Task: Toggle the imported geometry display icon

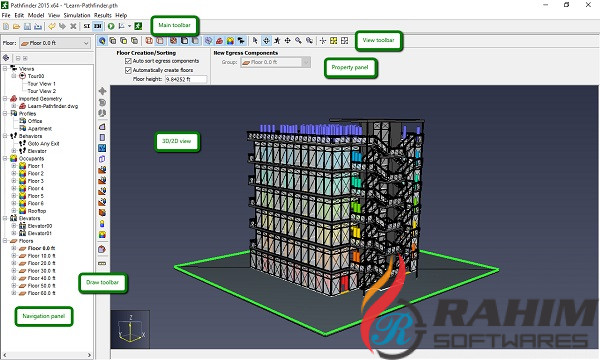Action: 219,41
